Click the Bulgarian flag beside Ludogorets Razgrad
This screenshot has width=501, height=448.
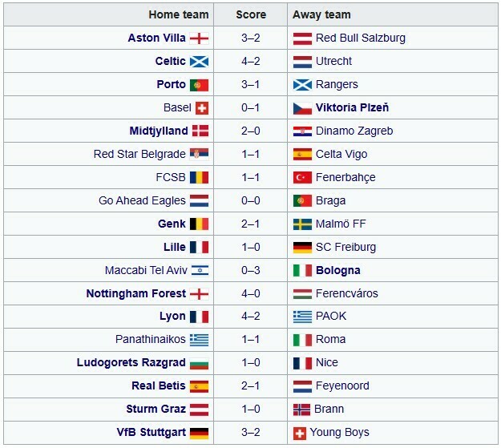pos(199,364)
